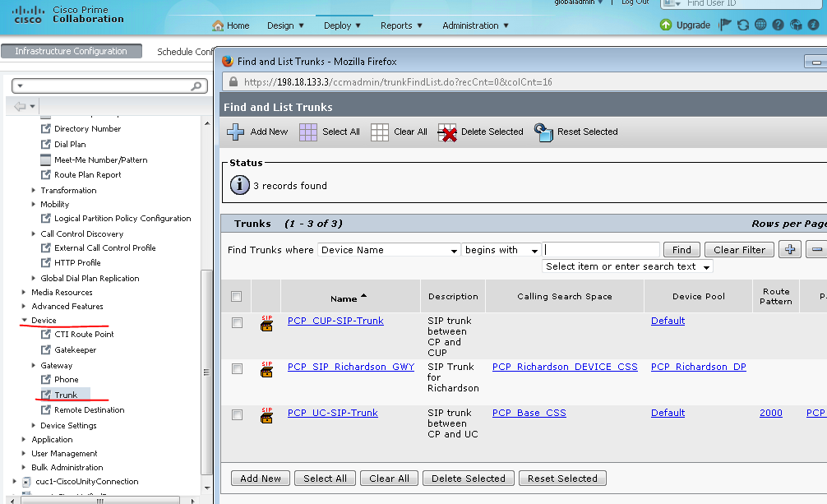
Task: Open the Deploy menu
Action: coord(342,25)
